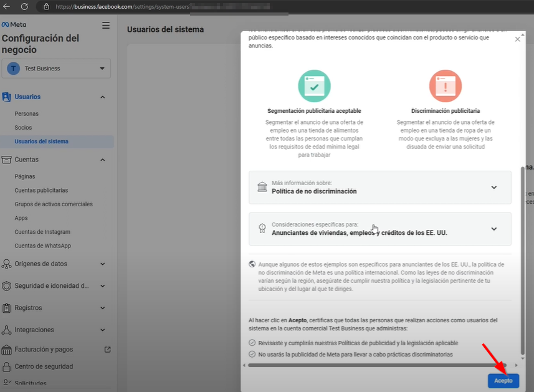Close the dialog with the X button
Viewport: 534px width, 392px height.
tap(517, 39)
